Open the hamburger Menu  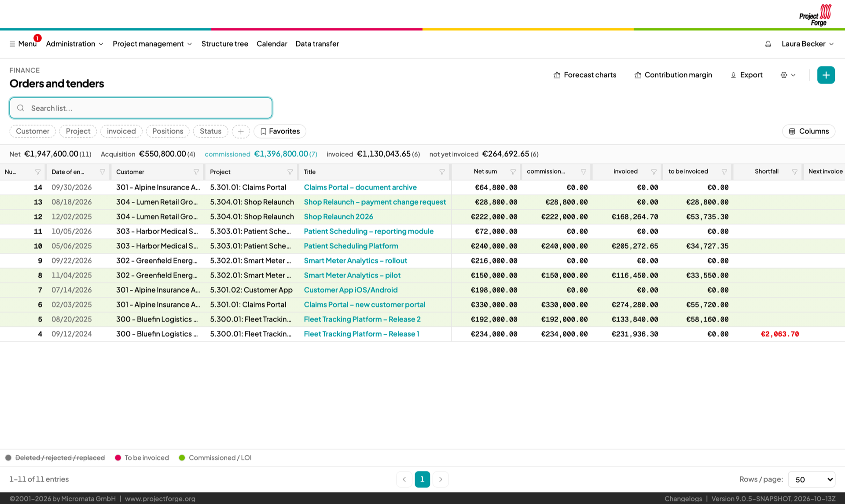23,44
